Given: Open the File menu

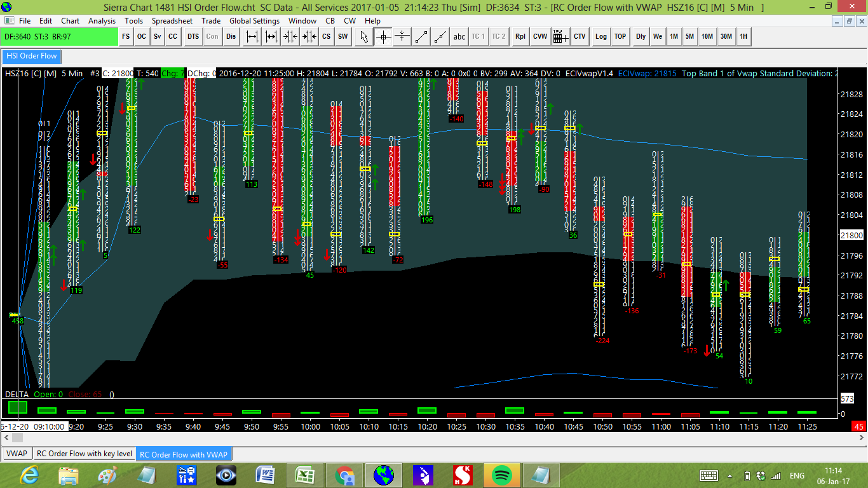Looking at the screenshot, I should [x=25, y=20].
